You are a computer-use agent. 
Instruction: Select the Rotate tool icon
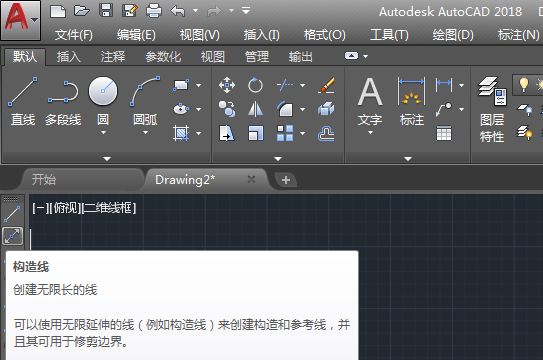point(256,85)
